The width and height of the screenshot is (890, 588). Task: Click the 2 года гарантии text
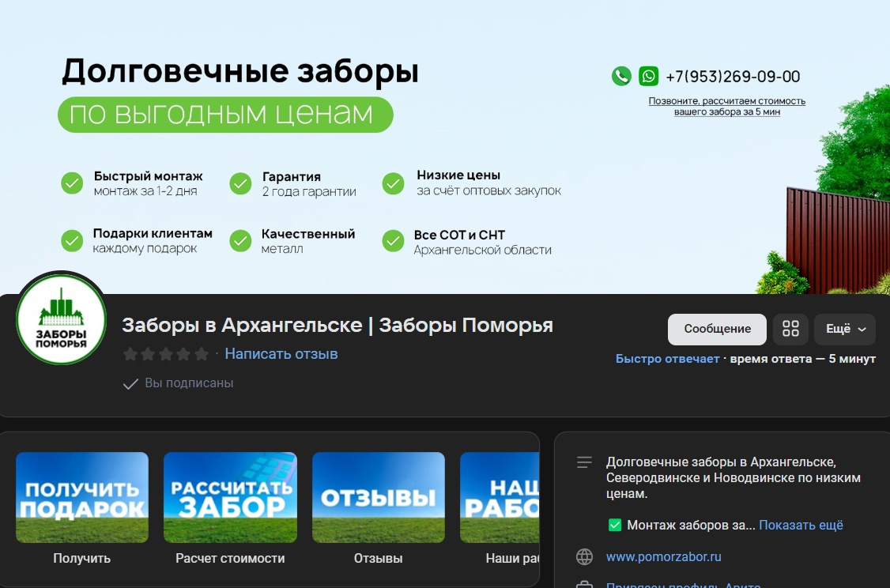(x=309, y=192)
